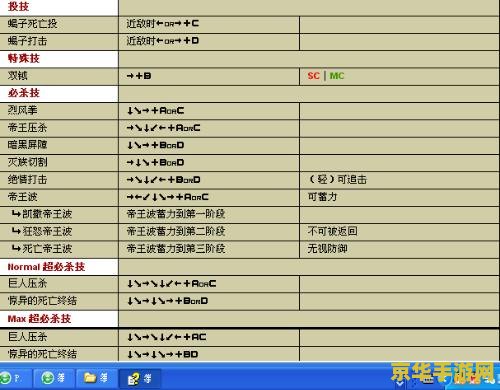Image resolution: width=500 pixels, height=390 pixels.
Task: Click the red SC label in 双钺 row
Action: pos(314,76)
